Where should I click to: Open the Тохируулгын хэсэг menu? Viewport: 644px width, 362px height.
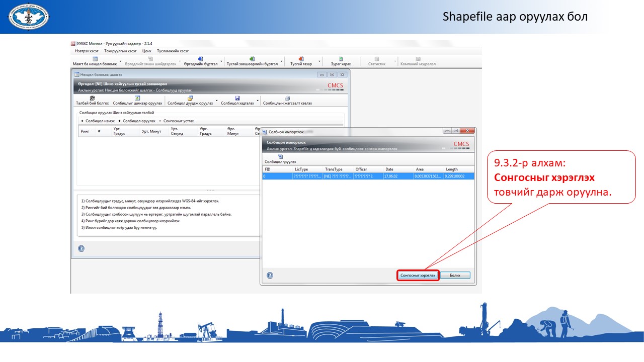click(x=120, y=51)
